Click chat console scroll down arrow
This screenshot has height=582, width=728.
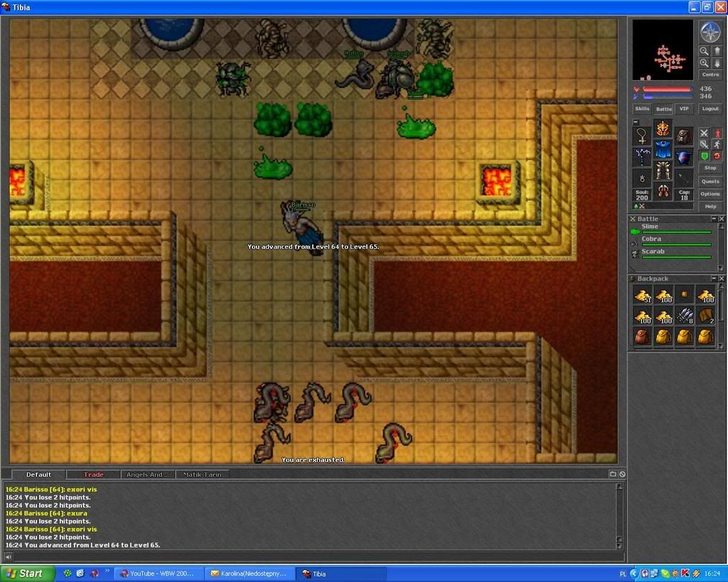(619, 546)
